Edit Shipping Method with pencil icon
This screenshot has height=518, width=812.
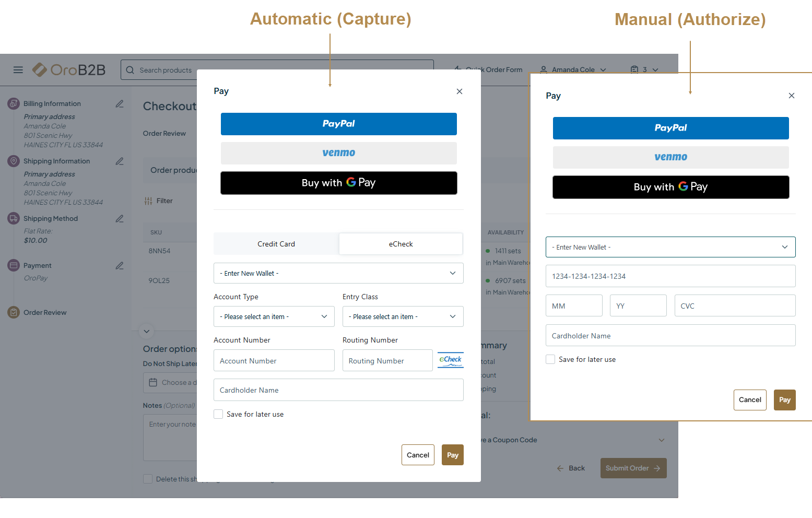point(120,219)
